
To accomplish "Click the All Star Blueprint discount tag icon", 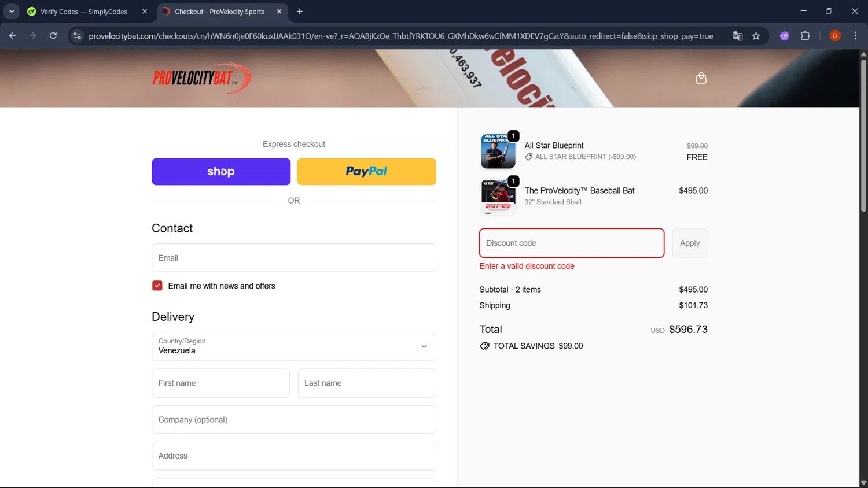I will point(528,157).
